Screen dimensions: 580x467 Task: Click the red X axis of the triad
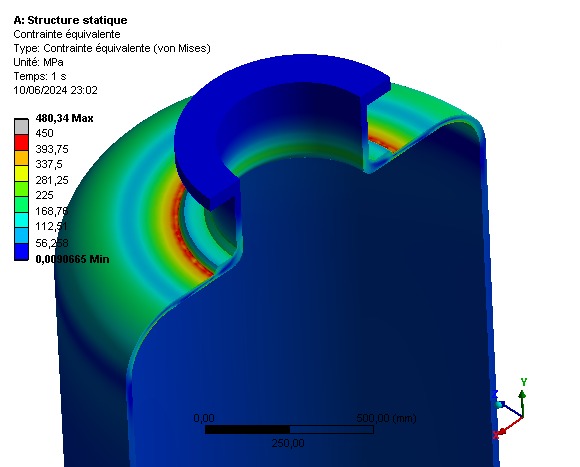[510, 426]
